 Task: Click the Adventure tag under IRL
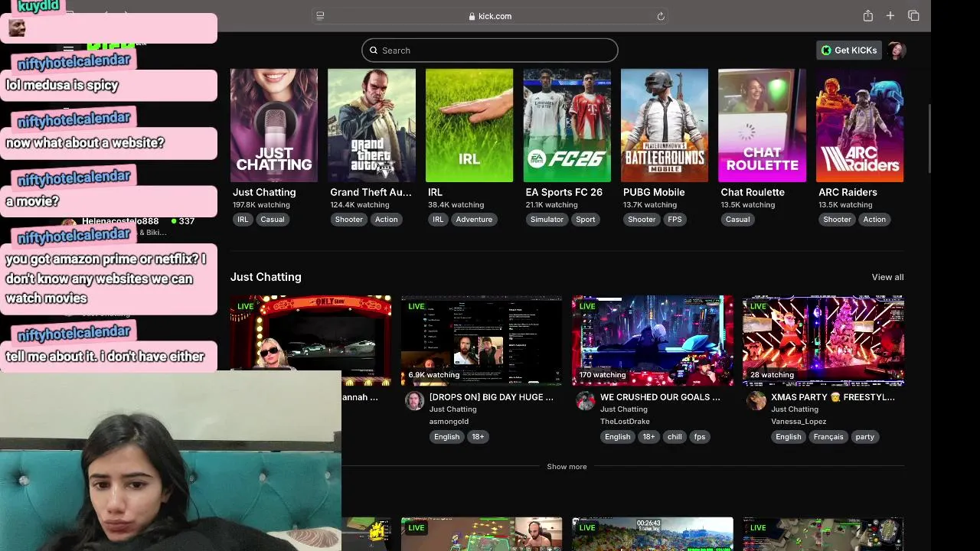474,220
